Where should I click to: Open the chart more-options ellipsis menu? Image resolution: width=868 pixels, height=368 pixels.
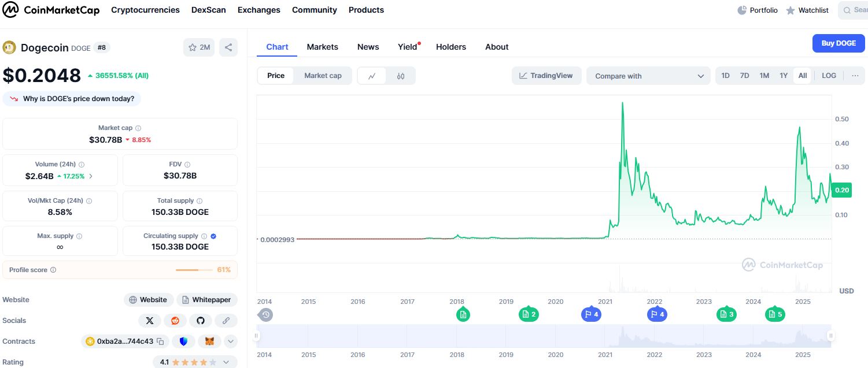coord(855,76)
